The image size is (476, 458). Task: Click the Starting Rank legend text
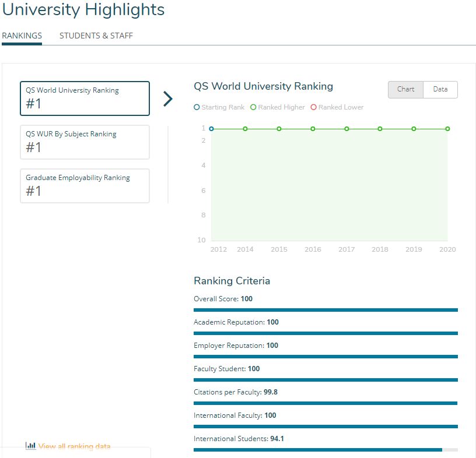[x=223, y=107]
